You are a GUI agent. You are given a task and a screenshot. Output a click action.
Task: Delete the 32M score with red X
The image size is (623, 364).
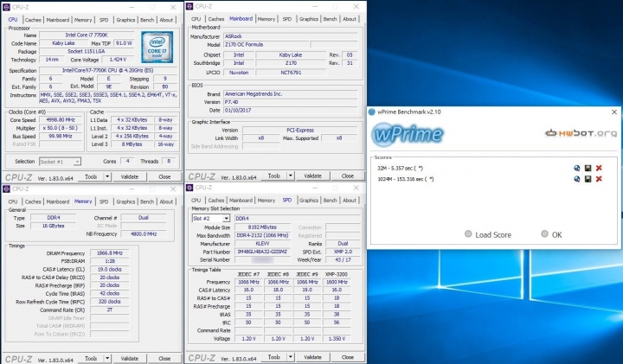(599, 168)
